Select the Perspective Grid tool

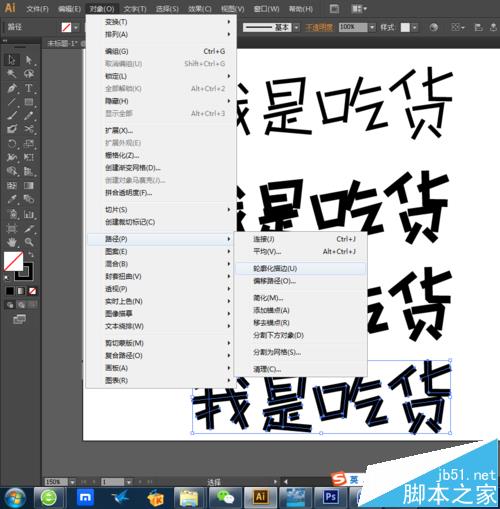[x=29, y=171]
